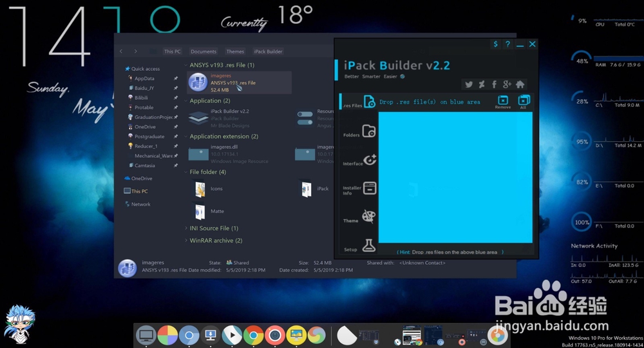
Task: Open the play button app in the dock
Action: point(232,336)
